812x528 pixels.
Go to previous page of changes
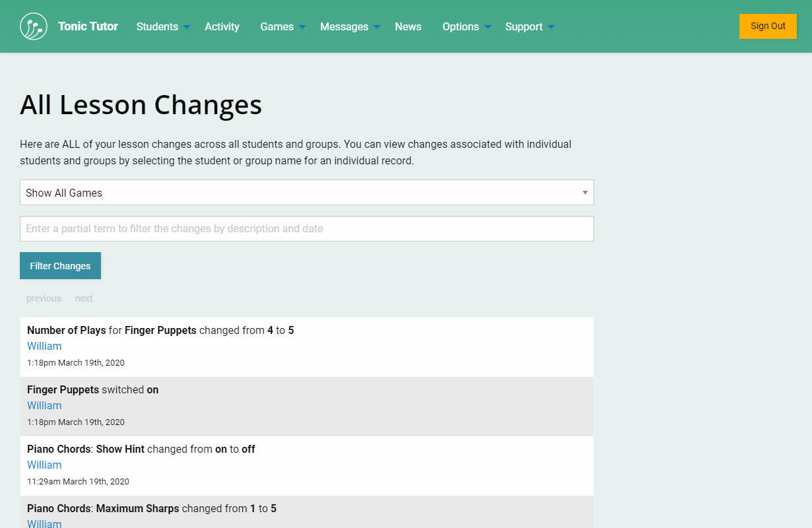click(44, 298)
